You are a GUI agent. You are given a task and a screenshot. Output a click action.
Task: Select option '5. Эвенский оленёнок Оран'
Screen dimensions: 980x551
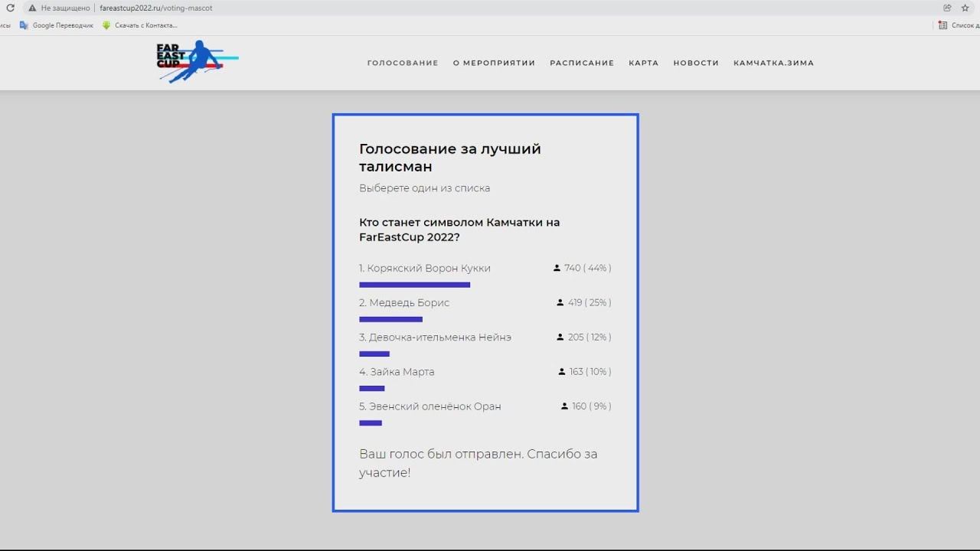tap(430, 406)
